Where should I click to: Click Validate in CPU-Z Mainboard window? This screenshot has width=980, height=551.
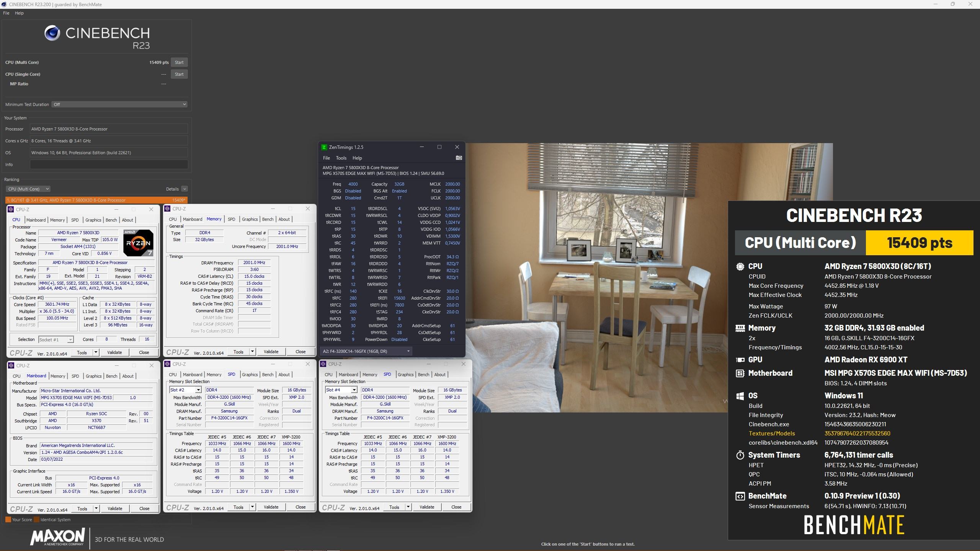(x=115, y=509)
